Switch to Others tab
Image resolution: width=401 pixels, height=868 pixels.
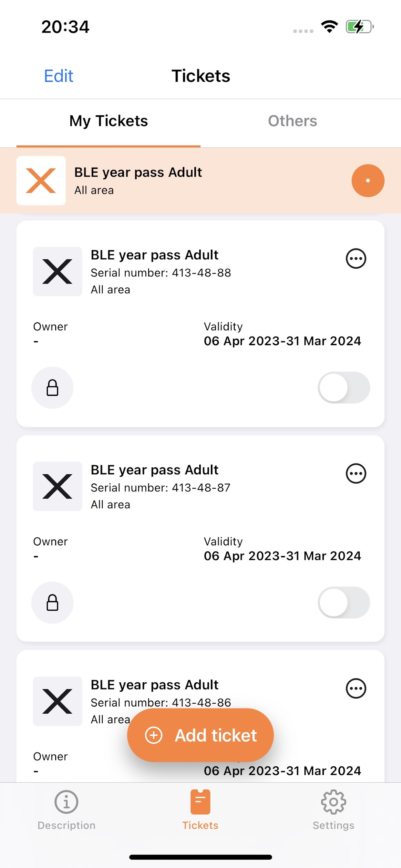(293, 121)
